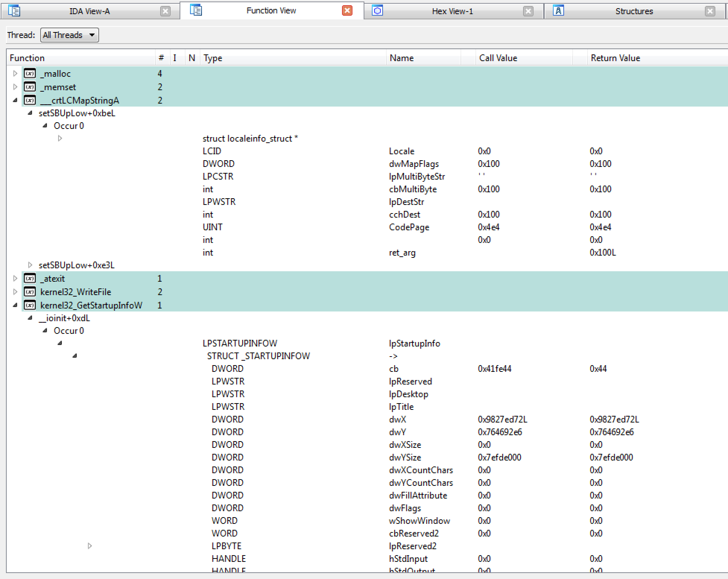Expand setSBUpLow+0xe3L node
Viewport: 728px width, 579px height.
(x=30, y=265)
